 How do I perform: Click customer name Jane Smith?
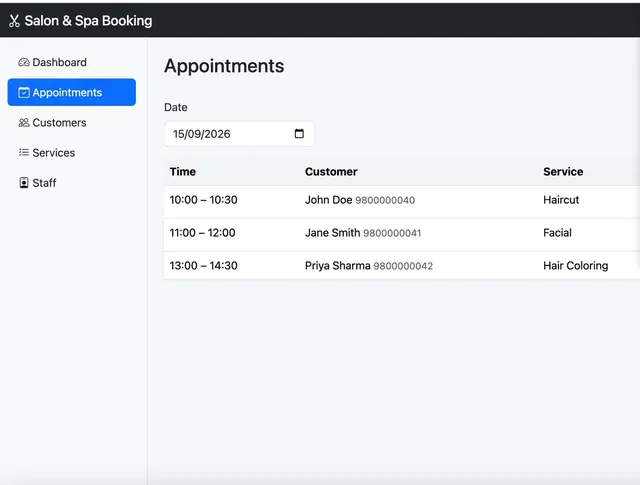(x=333, y=233)
